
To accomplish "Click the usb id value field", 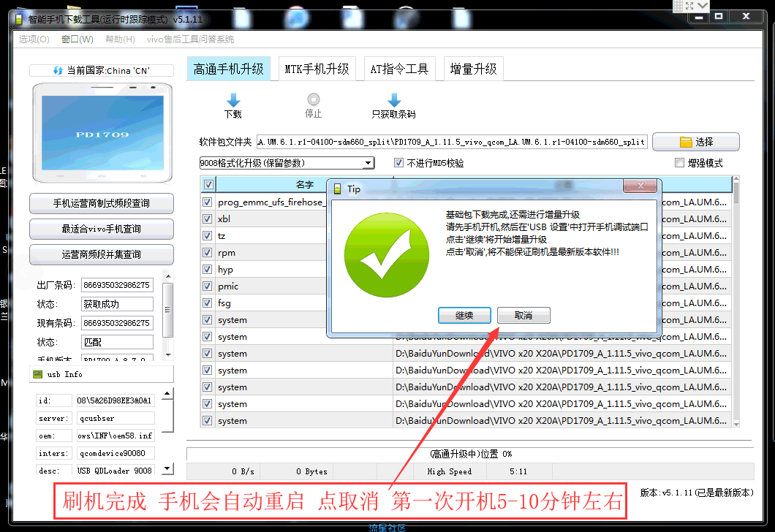I will tap(115, 400).
